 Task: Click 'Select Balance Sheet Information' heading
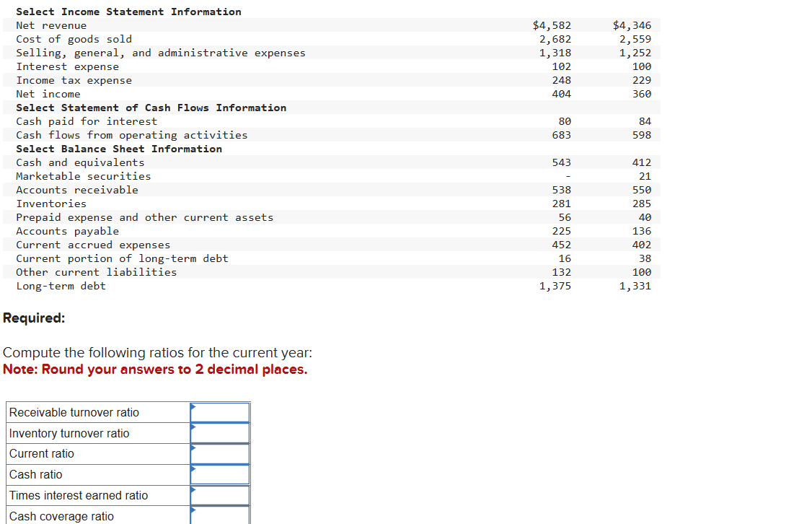coord(119,149)
